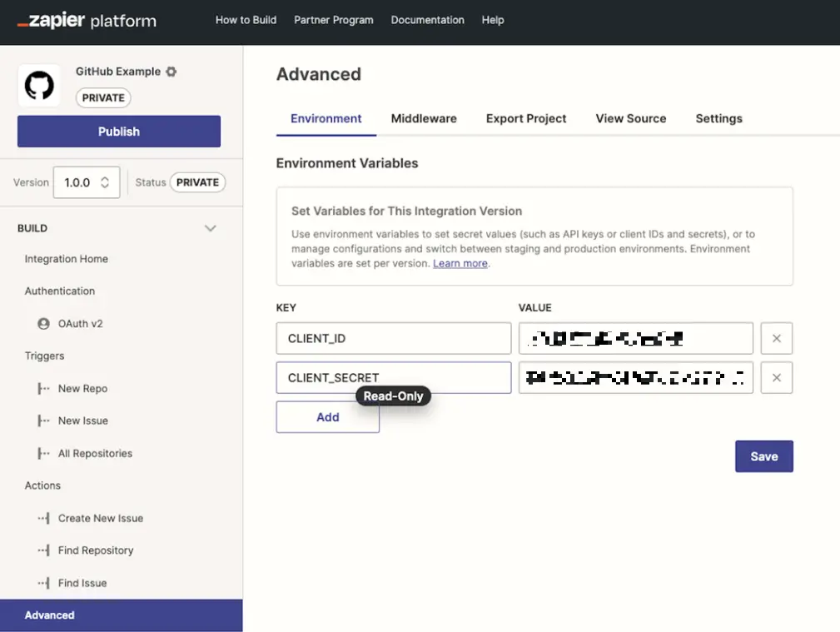Click the CLIENT_ID key field
Screen dimensions: 840x632
click(x=394, y=338)
